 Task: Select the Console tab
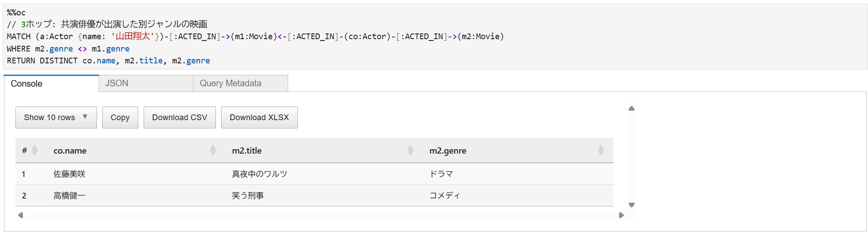pos(51,84)
